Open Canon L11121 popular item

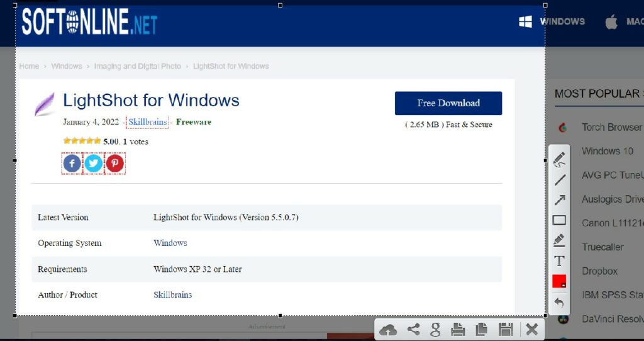[613, 223]
